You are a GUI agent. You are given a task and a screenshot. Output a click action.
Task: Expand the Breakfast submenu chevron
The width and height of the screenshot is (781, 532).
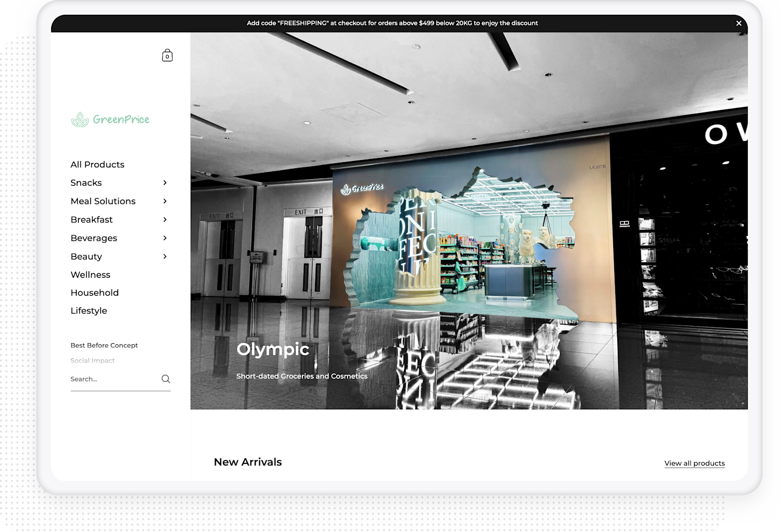tap(165, 219)
